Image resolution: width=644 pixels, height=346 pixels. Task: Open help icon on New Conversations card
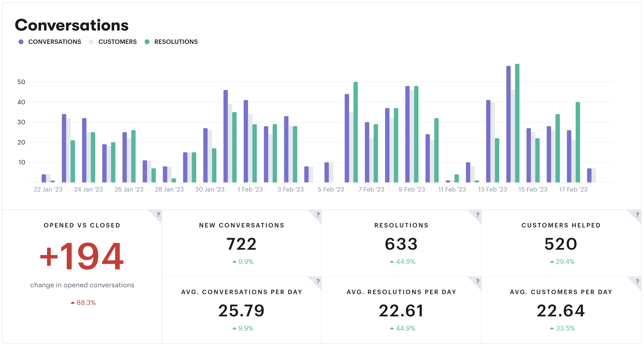tap(318, 215)
